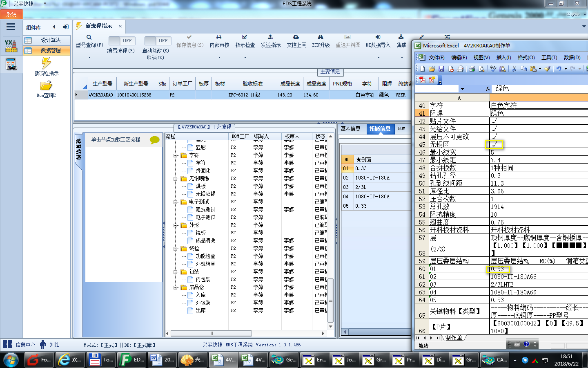
Task: Open MI数据导入 dropdown arrow
Action: coord(378,57)
